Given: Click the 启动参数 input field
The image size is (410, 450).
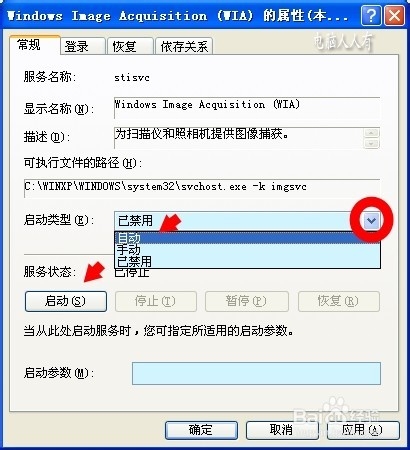Looking at the screenshot, I should pos(256,373).
